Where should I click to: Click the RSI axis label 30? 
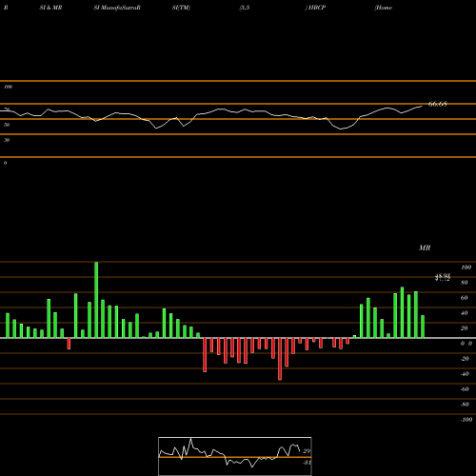(x=7, y=140)
